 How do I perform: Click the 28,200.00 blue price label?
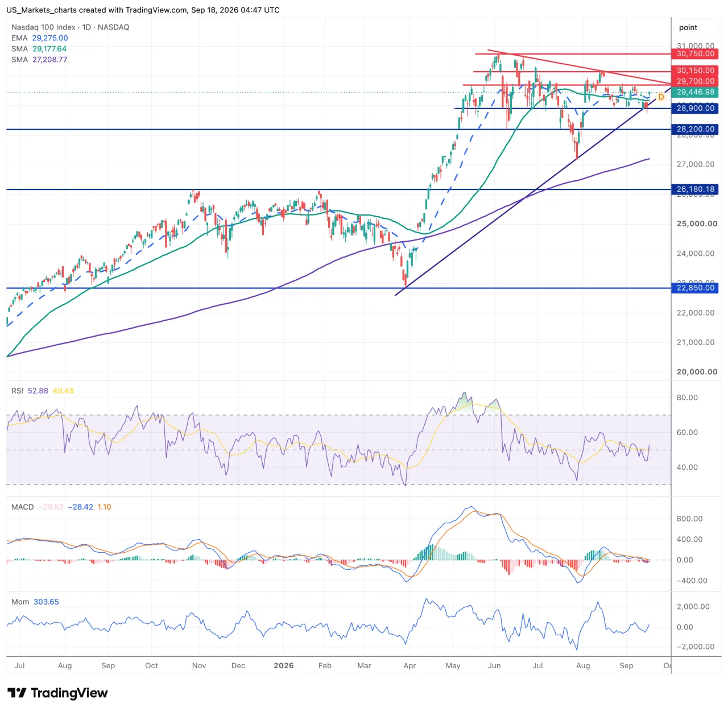tap(695, 129)
